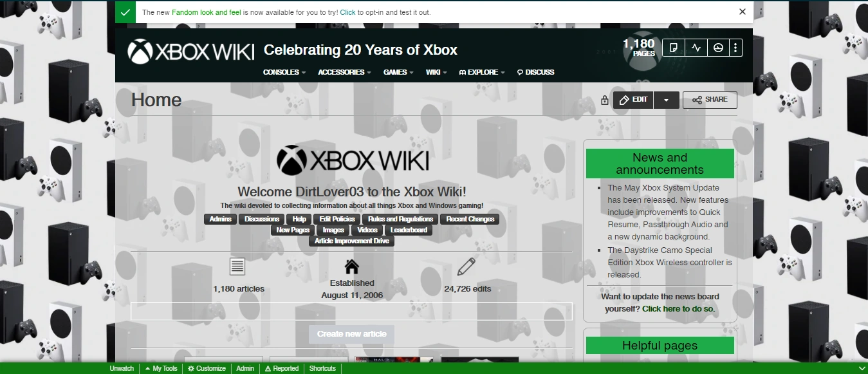Open the Discuss navigation item
The height and width of the screenshot is (374, 868).
click(x=536, y=72)
